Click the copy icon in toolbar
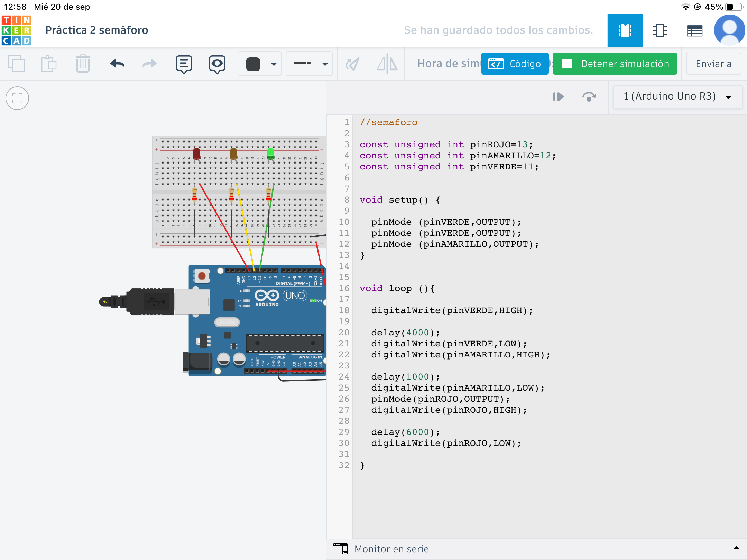Image resolution: width=747 pixels, height=560 pixels. click(17, 64)
